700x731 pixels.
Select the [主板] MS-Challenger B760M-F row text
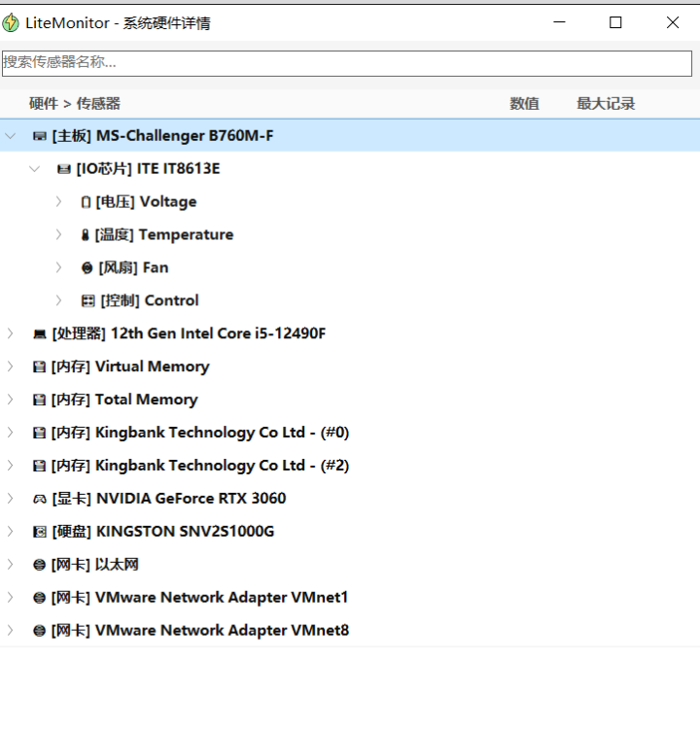point(162,136)
